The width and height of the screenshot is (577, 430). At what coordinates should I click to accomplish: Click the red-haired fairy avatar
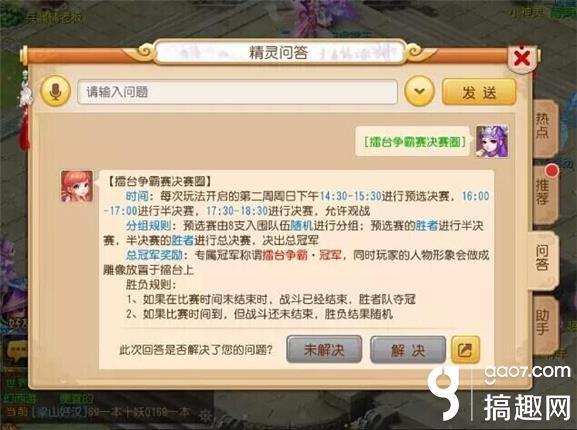coord(77,186)
